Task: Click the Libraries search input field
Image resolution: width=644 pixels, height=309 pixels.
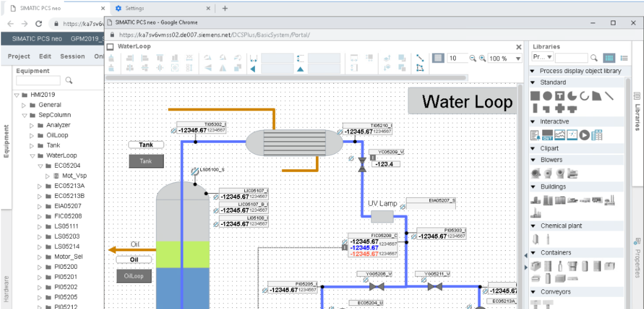Action: [x=571, y=58]
